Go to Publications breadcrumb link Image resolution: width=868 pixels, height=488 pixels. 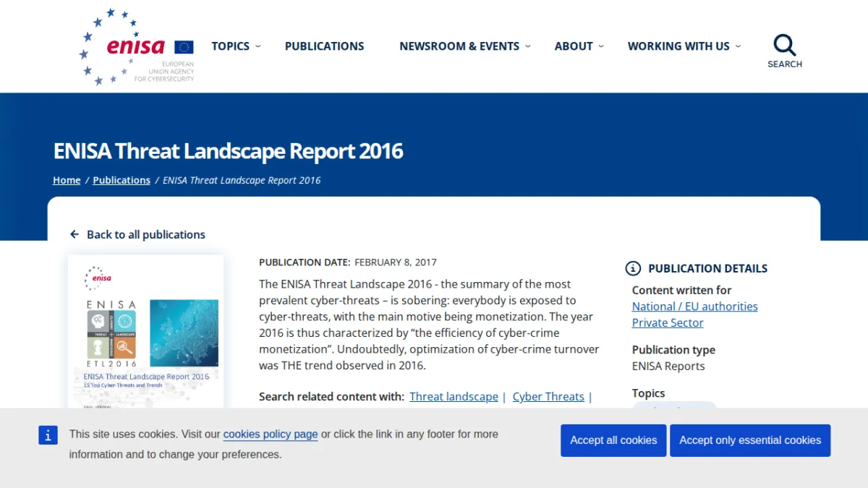tap(122, 180)
